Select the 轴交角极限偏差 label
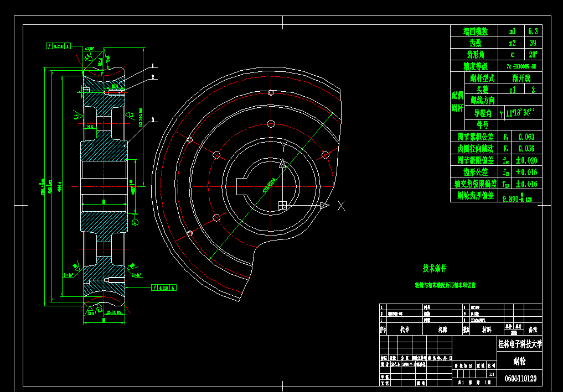Screen dimensions: 563x392 click(476, 184)
